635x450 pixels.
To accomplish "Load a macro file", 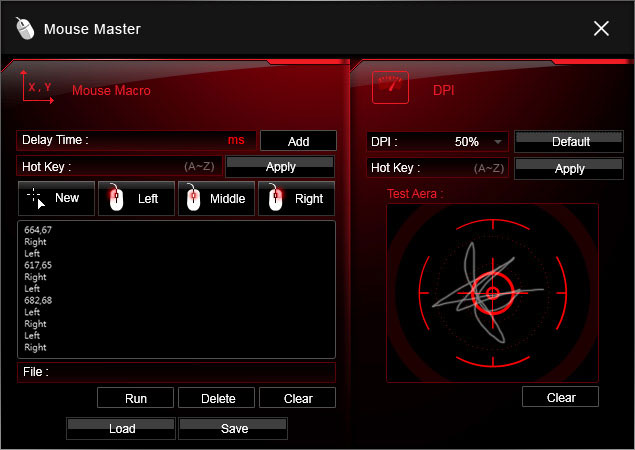I will click(x=122, y=428).
